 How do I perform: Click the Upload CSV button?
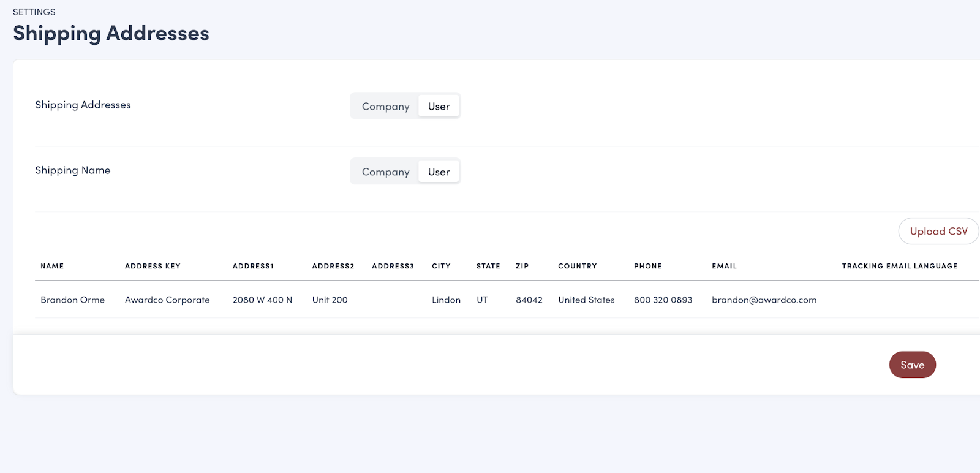pyautogui.click(x=938, y=232)
